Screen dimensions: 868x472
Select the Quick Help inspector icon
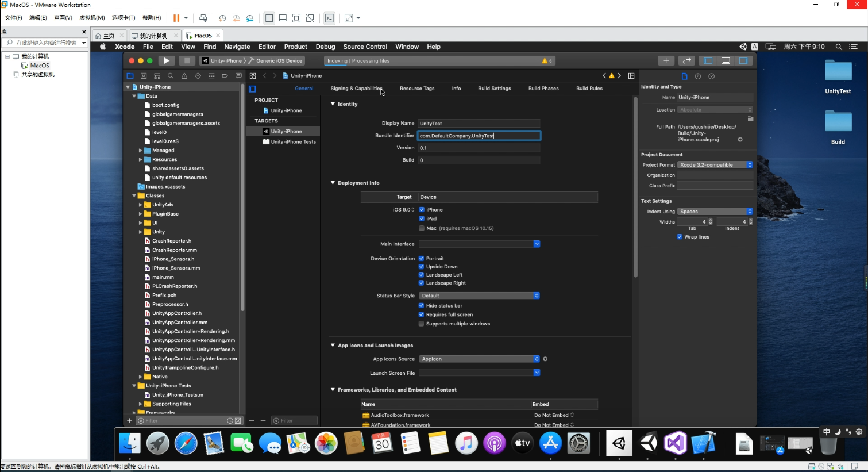pyautogui.click(x=712, y=76)
